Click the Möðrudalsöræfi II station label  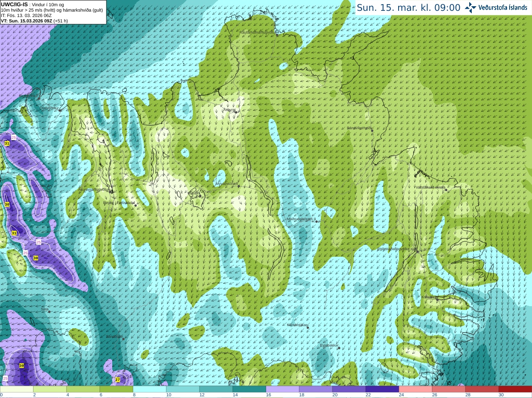(x=301, y=219)
